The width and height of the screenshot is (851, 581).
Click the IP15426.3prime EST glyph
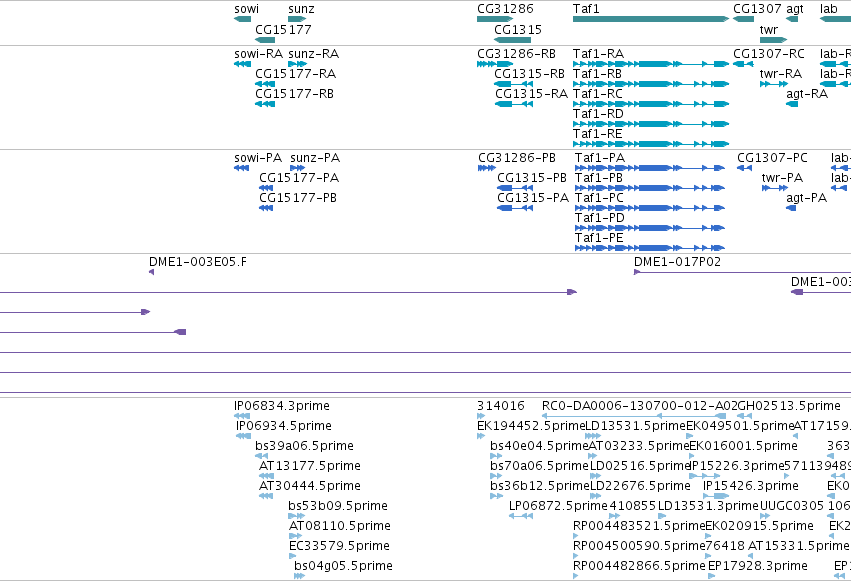tap(716, 496)
